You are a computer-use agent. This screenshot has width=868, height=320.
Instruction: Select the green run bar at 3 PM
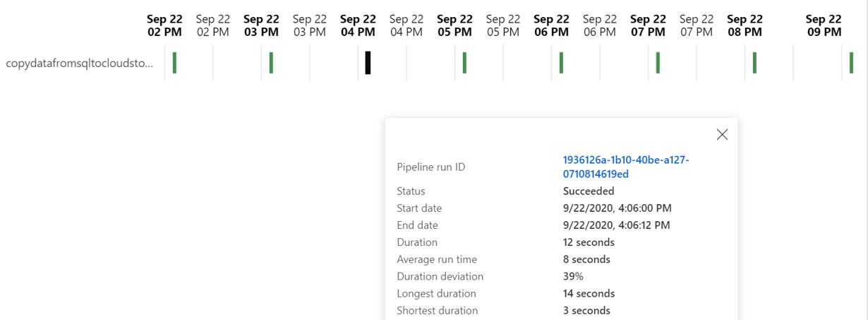[x=271, y=63]
